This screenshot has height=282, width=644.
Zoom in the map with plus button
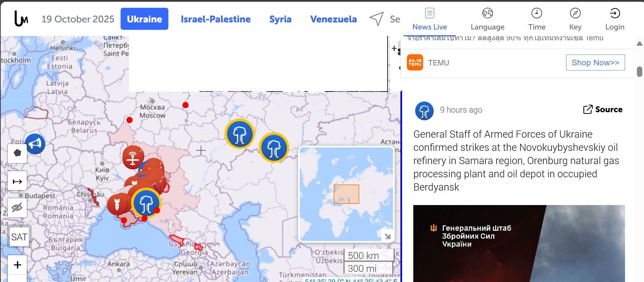pyautogui.click(x=17, y=265)
